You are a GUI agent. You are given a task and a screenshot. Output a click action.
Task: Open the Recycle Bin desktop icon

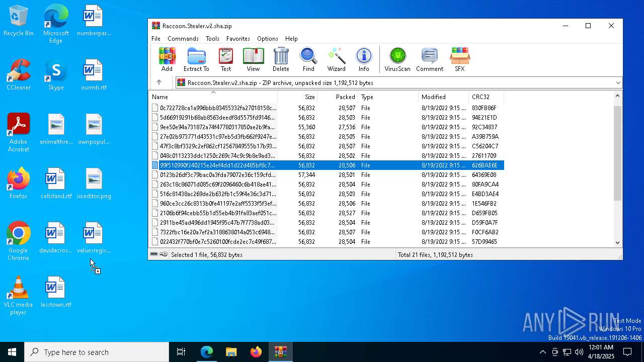(x=19, y=21)
